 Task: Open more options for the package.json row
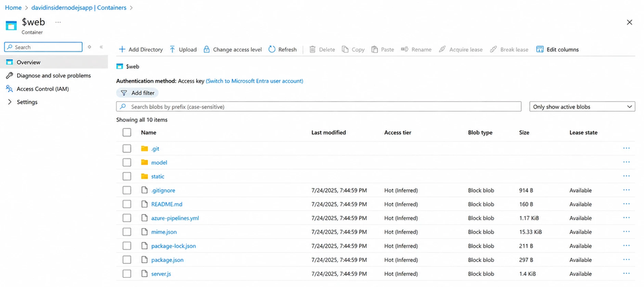point(626,260)
